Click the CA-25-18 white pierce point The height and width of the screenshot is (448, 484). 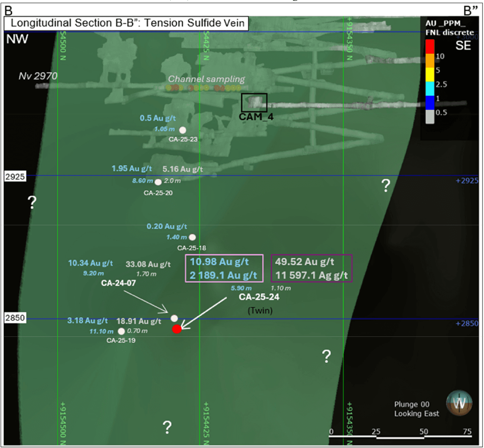192,237
